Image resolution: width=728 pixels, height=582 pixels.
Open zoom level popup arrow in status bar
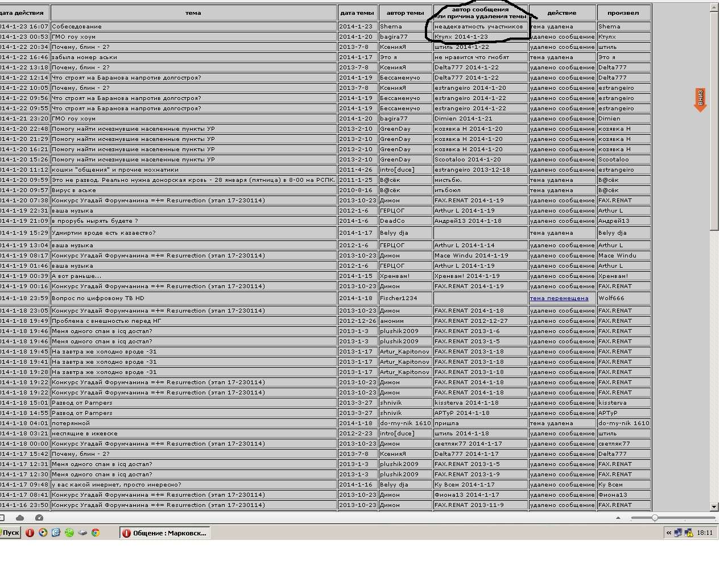[618, 518]
